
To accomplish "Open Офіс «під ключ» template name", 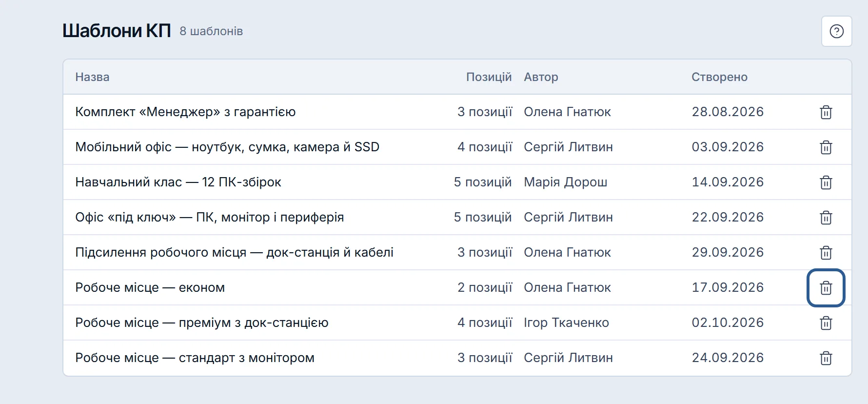I will (210, 217).
